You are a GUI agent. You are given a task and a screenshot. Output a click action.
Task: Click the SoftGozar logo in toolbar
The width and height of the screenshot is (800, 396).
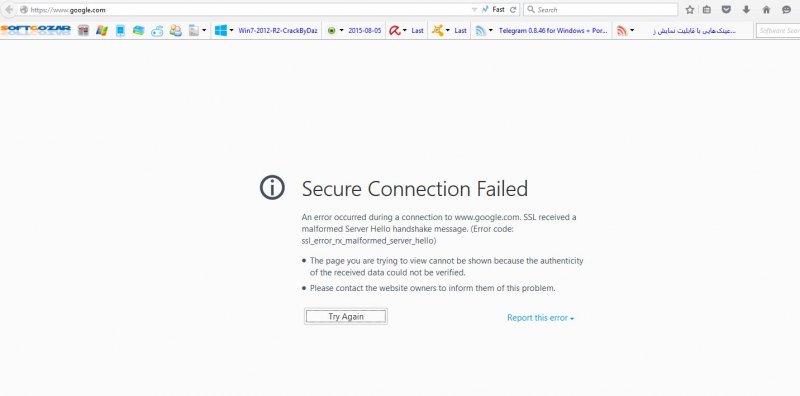click(x=36, y=30)
